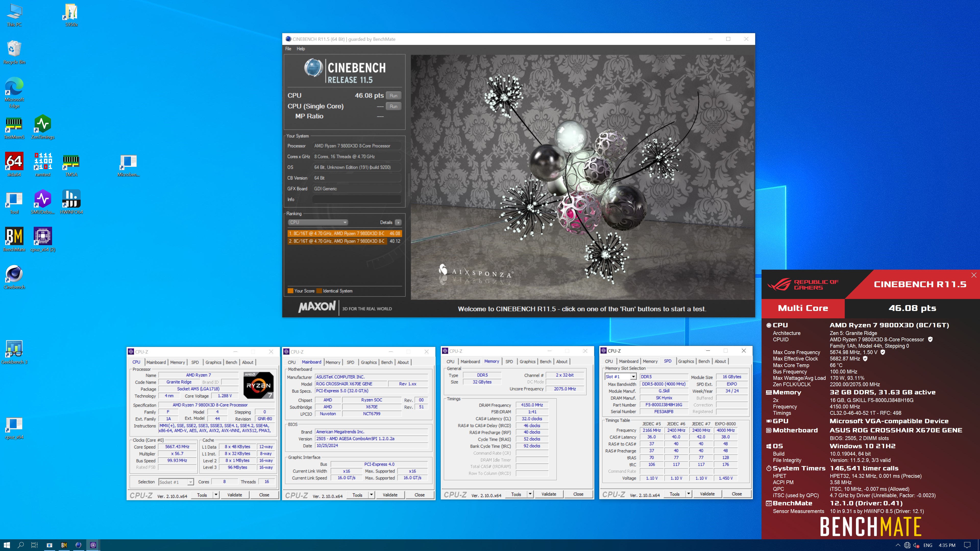Image resolution: width=980 pixels, height=551 pixels.
Task: Select the Geekbench 3 desktop icon
Action: tap(14, 353)
